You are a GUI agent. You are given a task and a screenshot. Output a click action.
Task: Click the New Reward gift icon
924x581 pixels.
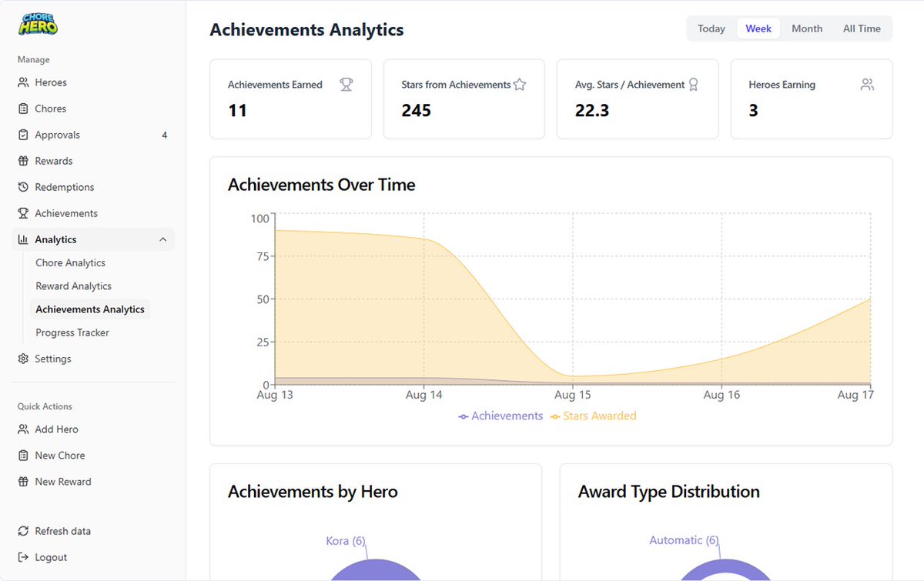tap(23, 482)
